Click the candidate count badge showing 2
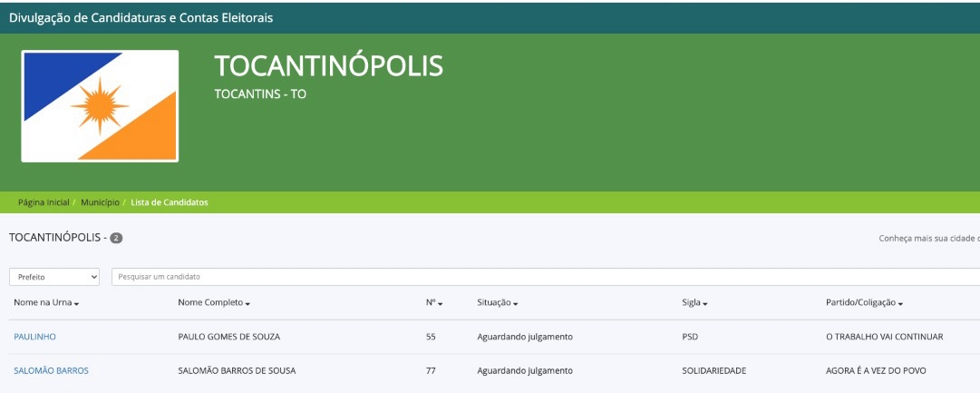The height and width of the screenshot is (393, 980). pos(116,238)
